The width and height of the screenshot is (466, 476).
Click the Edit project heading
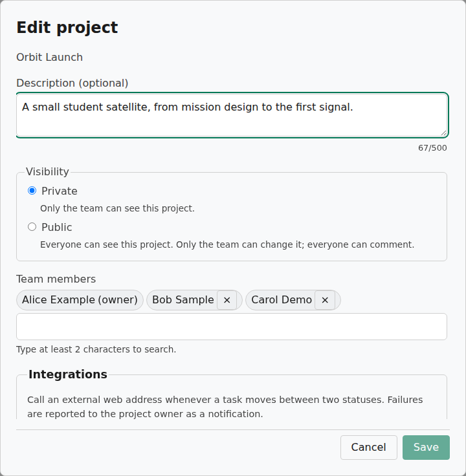(x=67, y=28)
